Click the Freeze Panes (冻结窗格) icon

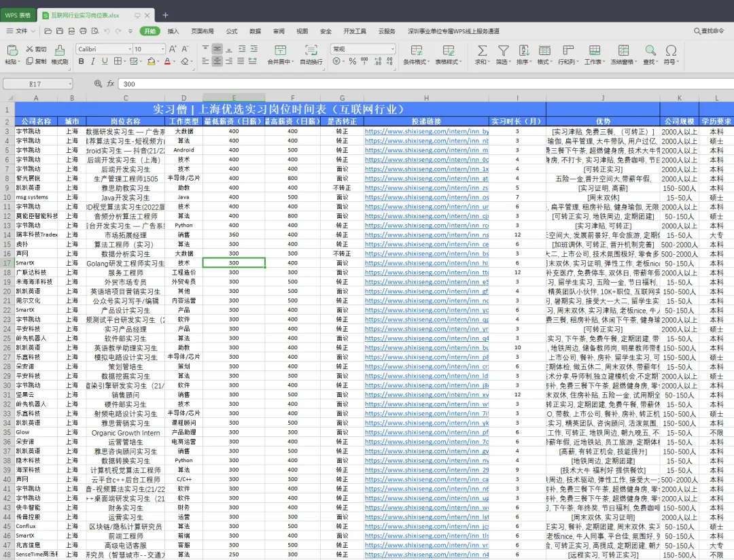(623, 50)
